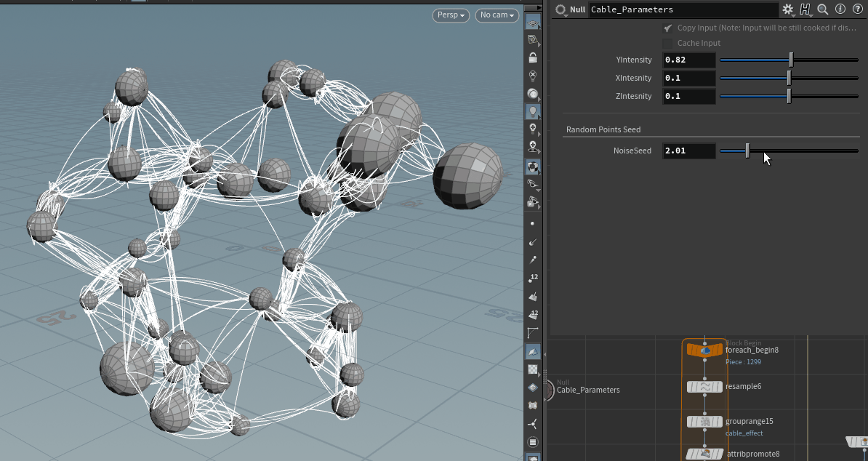Toggle display primitive normals icon
The height and width of the screenshot is (461, 868).
click(x=533, y=297)
